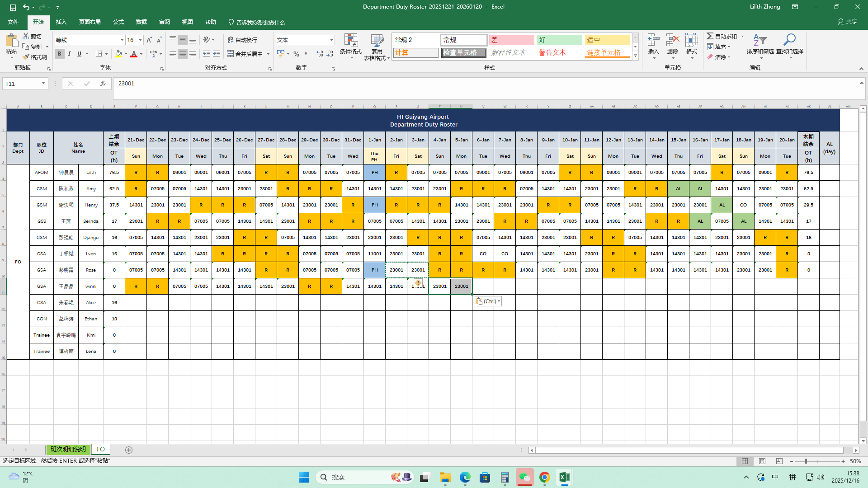Click the Sort and Filter icon

pos(759,40)
